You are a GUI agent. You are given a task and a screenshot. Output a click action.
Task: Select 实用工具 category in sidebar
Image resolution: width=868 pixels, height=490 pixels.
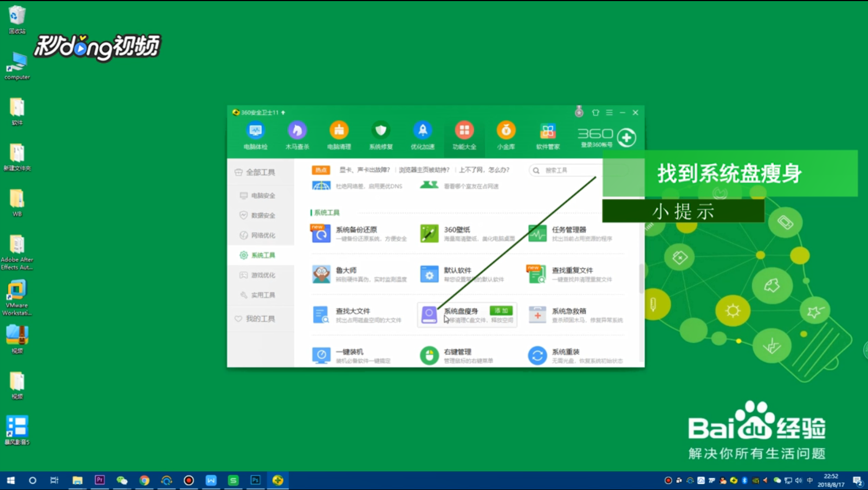(261, 295)
